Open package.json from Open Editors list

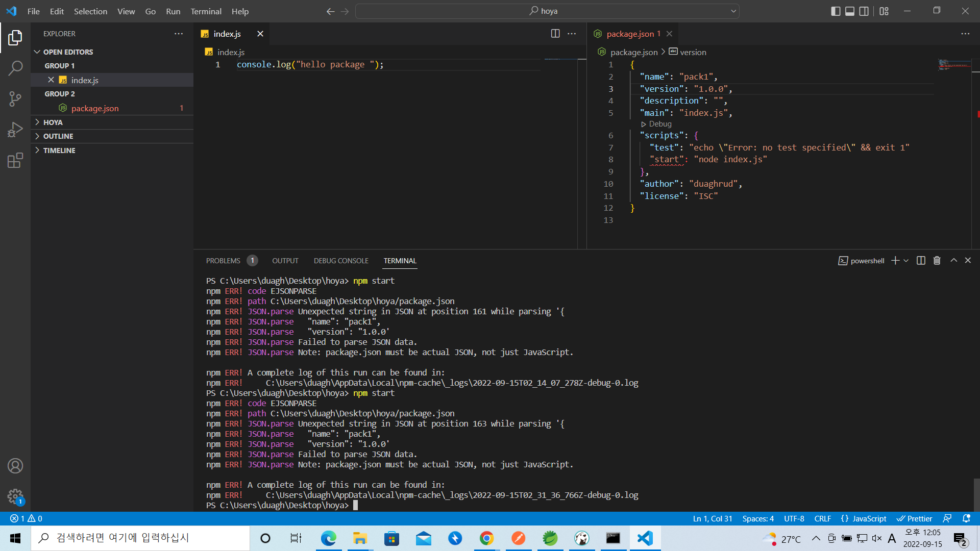click(112, 108)
